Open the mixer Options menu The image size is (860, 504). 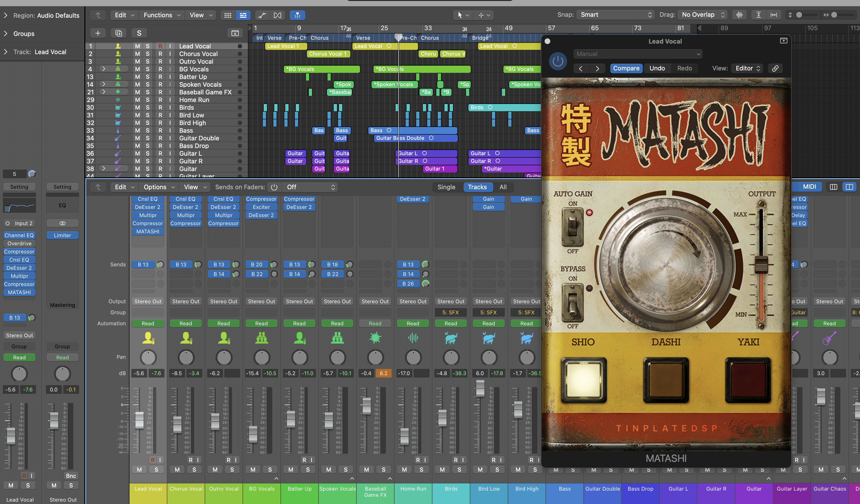pos(159,187)
